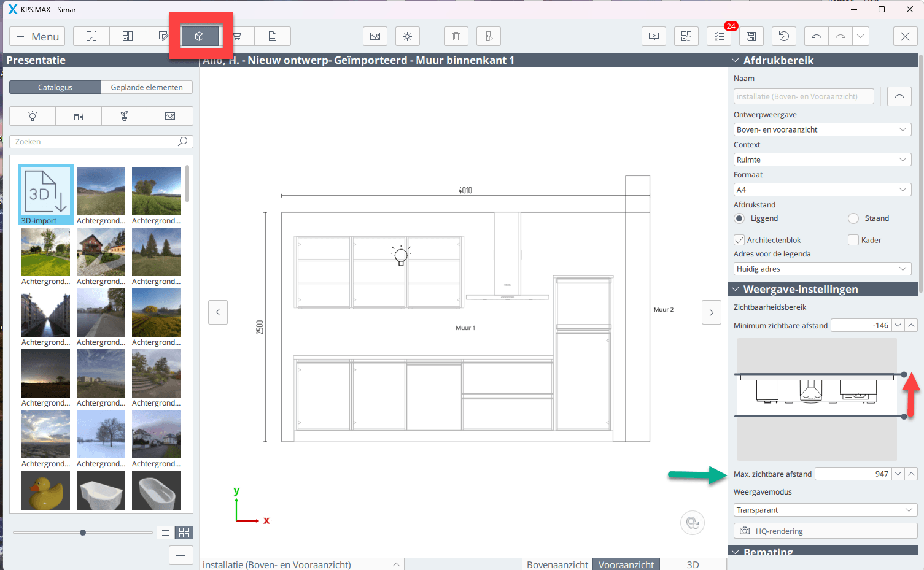Click the trash delete icon in toolbar
The height and width of the screenshot is (570, 924).
tap(456, 37)
